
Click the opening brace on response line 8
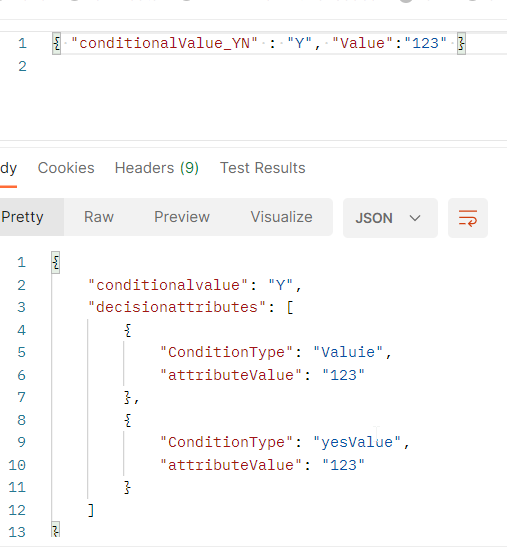(x=128, y=420)
